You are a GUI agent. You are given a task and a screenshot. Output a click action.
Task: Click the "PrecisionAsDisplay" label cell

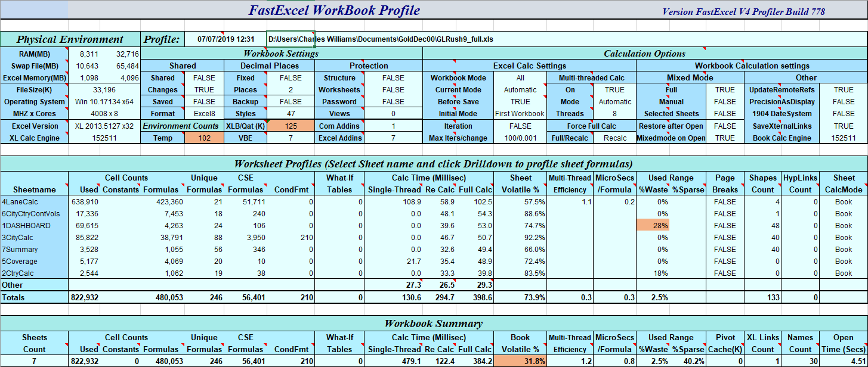tap(781, 101)
